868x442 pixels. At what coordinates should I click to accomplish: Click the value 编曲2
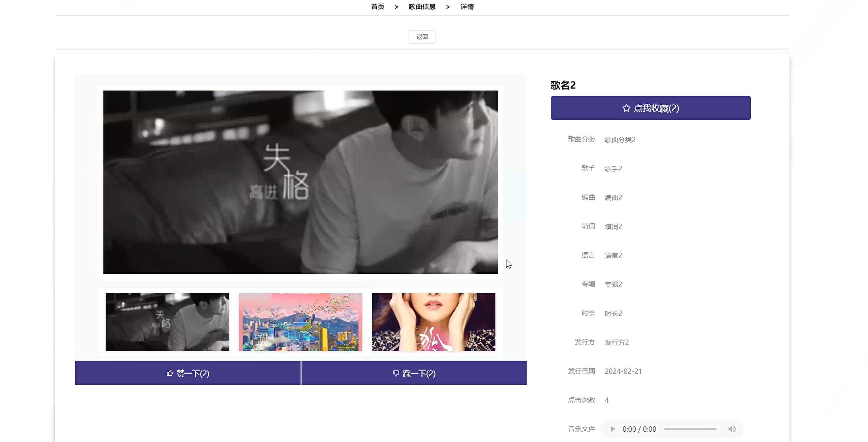[613, 197]
